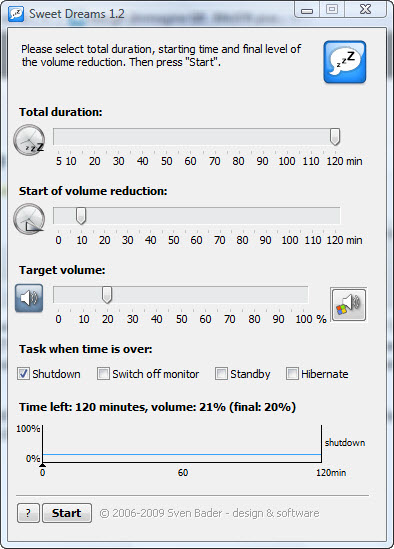Click the Sweet Dreams title bar app icon
Image resolution: width=394 pixels, height=549 pixels.
(16, 14)
